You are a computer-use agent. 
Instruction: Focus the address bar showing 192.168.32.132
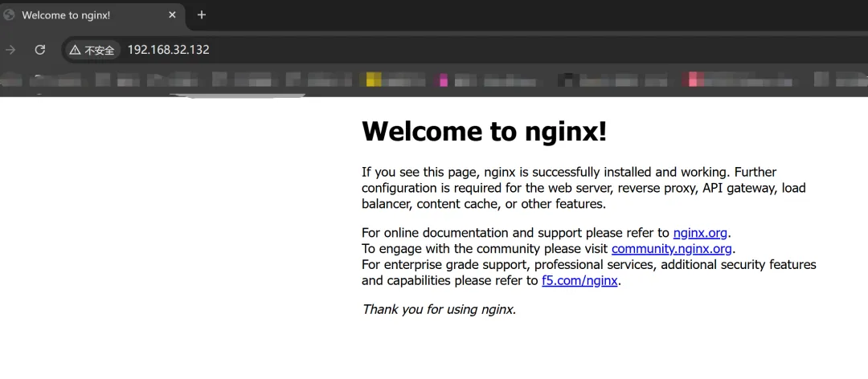[465, 51]
